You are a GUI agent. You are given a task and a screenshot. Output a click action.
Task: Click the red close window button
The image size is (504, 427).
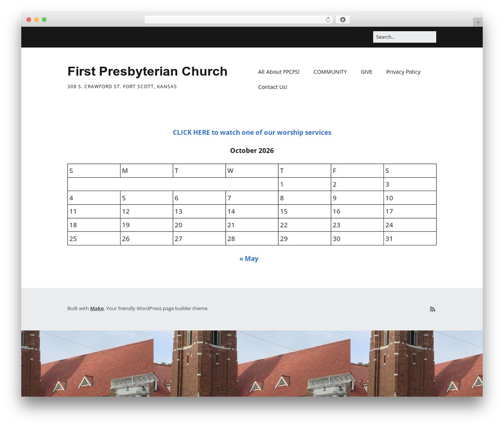tap(29, 20)
